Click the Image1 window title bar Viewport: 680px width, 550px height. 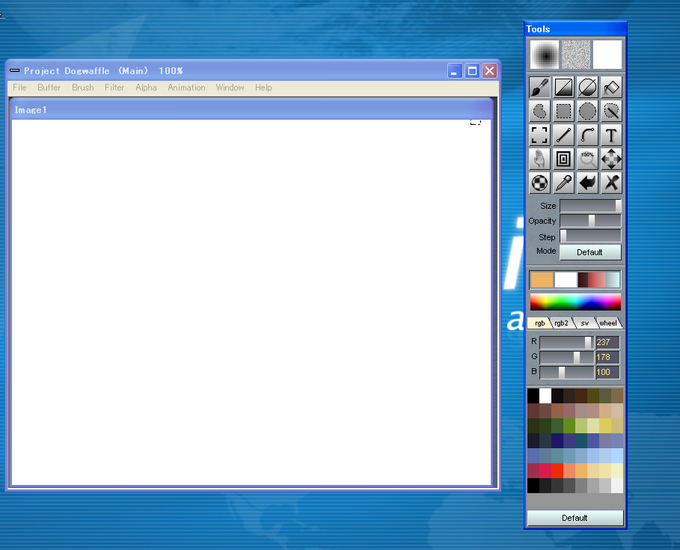252,110
